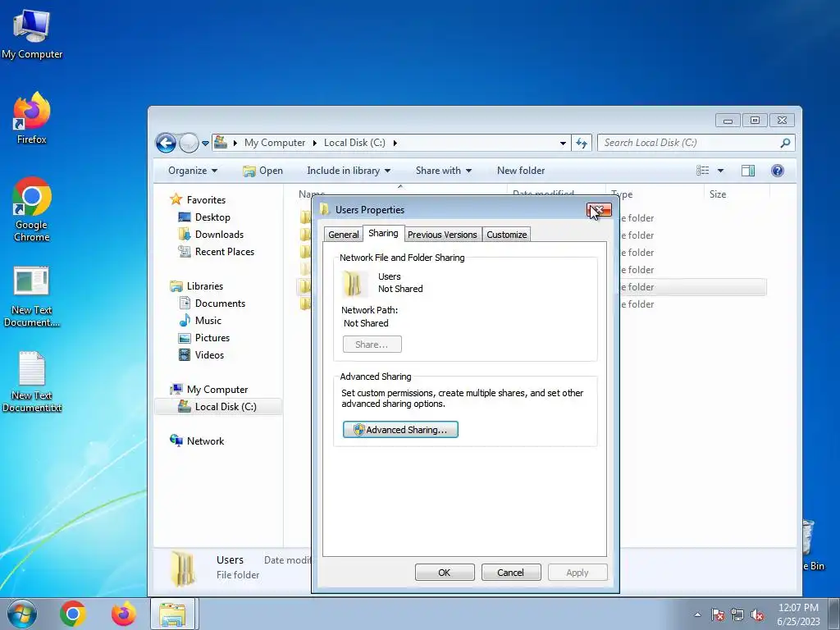Click Favorites in navigation pane
Image resolution: width=840 pixels, height=630 pixels.
[206, 200]
